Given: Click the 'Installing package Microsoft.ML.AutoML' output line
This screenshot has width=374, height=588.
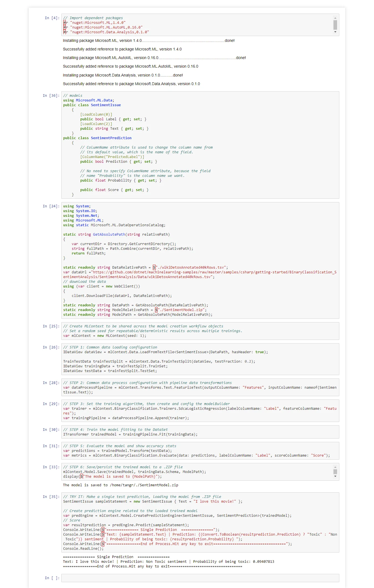Looking at the screenshot, I should [x=154, y=58].
